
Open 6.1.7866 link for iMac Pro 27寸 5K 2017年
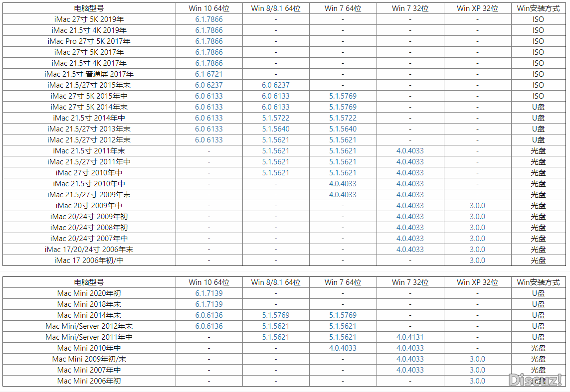coord(209,41)
